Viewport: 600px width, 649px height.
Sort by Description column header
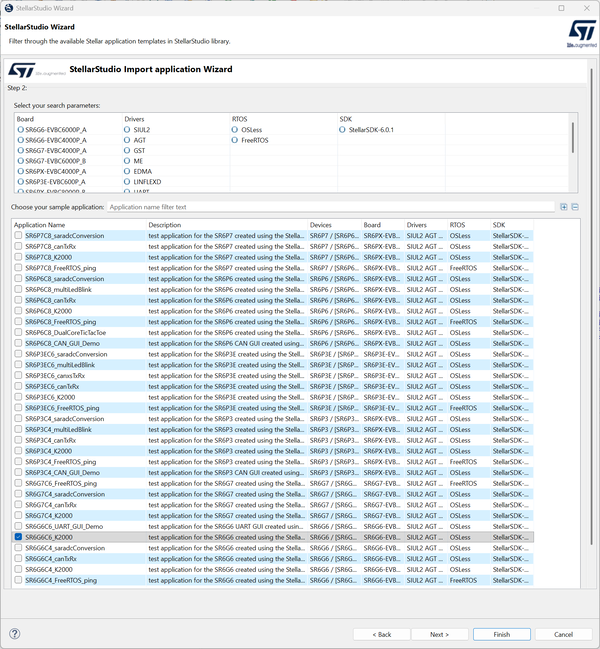pyautogui.click(x=227, y=225)
